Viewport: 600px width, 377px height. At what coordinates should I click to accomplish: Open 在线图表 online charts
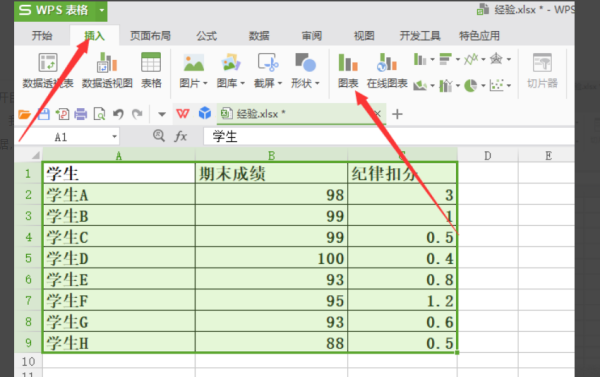click(387, 70)
